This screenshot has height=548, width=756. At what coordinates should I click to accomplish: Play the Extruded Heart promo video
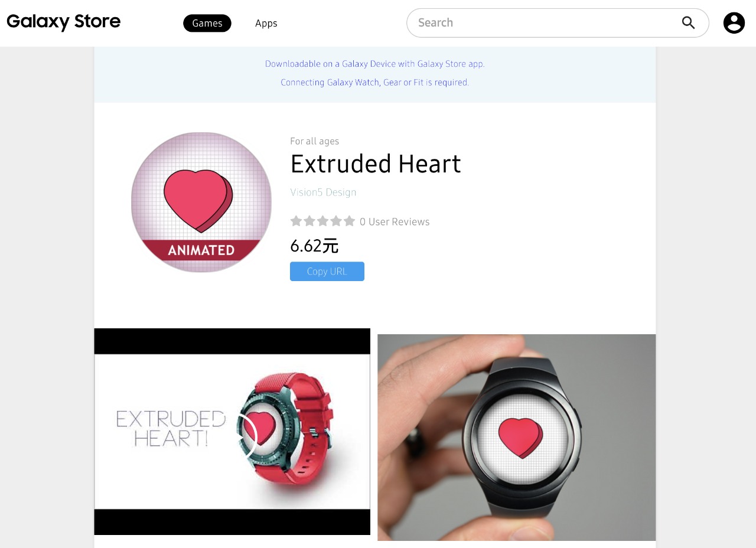[x=232, y=432]
